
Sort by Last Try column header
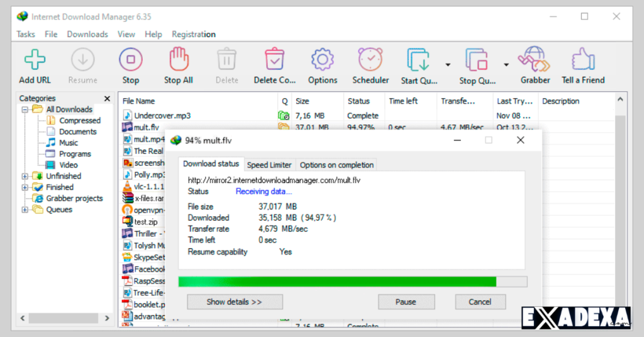pyautogui.click(x=515, y=101)
